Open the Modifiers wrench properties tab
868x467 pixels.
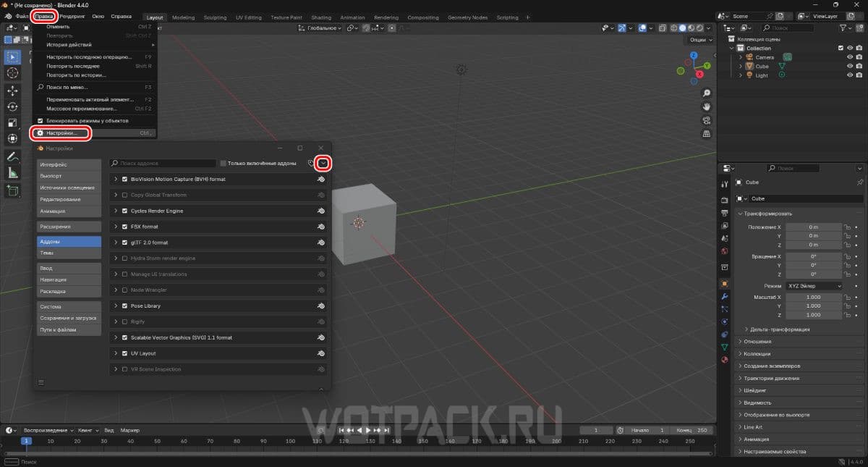click(x=724, y=296)
